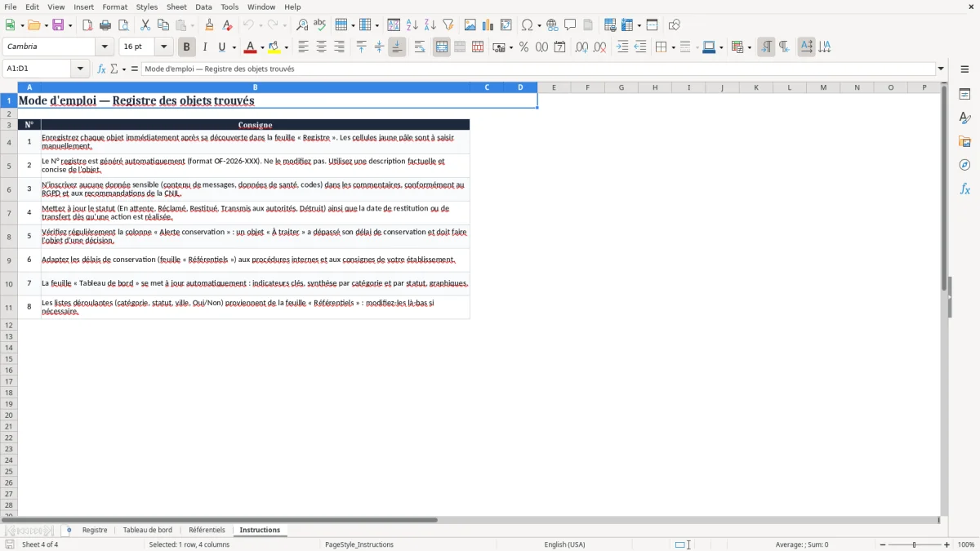Click the formula input line
This screenshot has height=551, width=980.
(x=538, y=69)
